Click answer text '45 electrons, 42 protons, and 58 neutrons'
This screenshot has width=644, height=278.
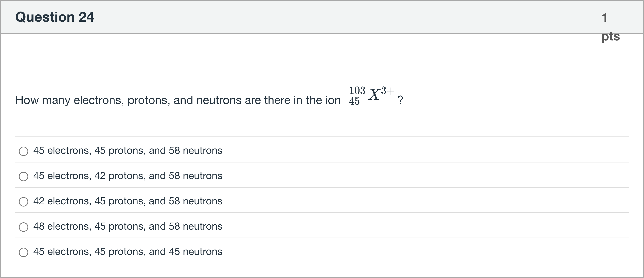click(x=128, y=176)
